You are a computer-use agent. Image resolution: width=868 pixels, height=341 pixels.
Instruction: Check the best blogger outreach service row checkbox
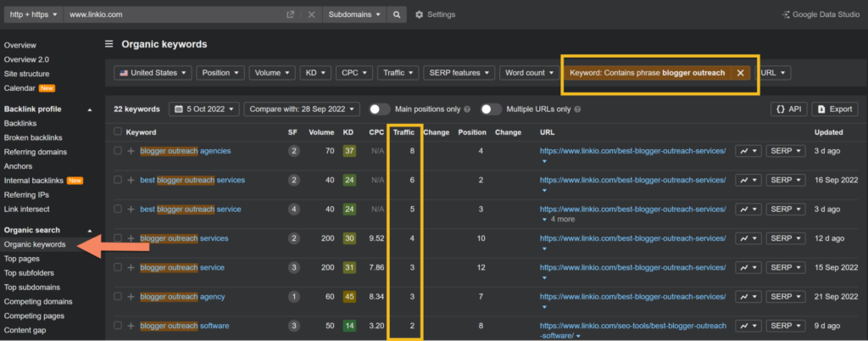(117, 210)
